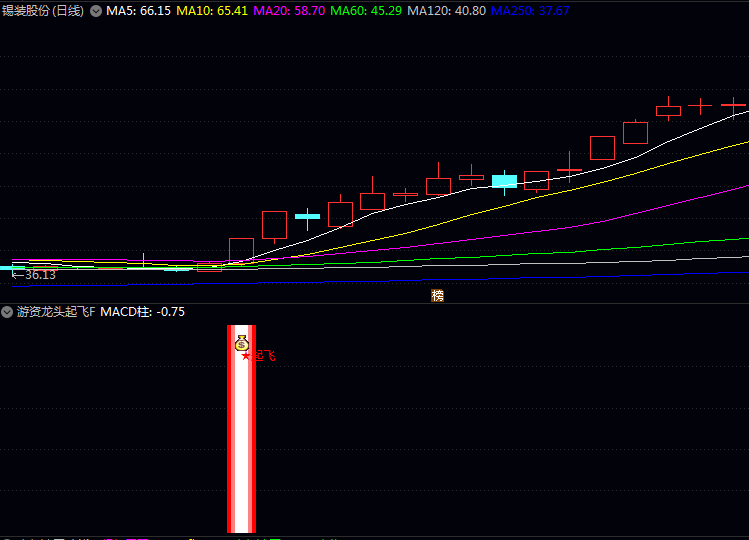
Task: Click the red star 起飞 marker
Action: point(258,356)
